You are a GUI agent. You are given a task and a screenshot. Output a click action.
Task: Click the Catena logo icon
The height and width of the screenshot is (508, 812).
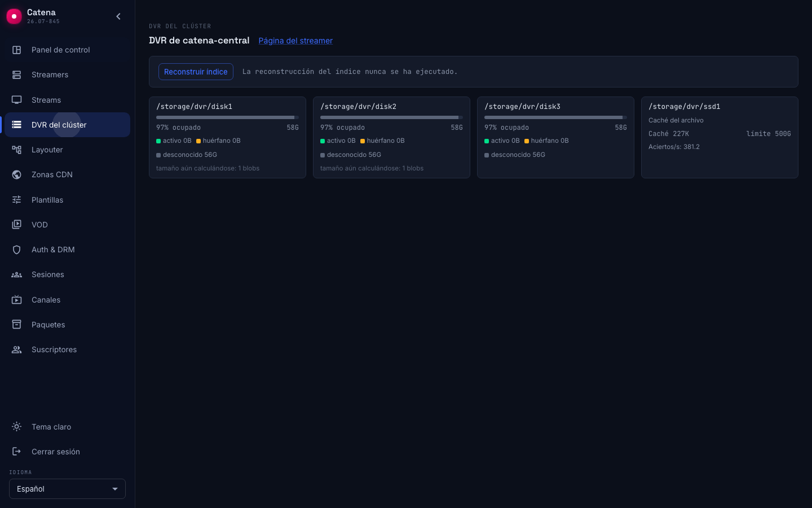coord(14,16)
